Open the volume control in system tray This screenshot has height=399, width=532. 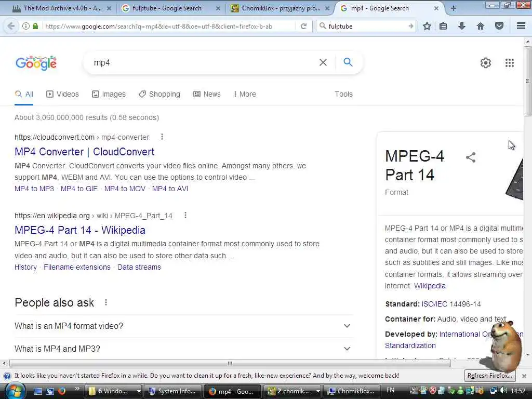(503, 391)
